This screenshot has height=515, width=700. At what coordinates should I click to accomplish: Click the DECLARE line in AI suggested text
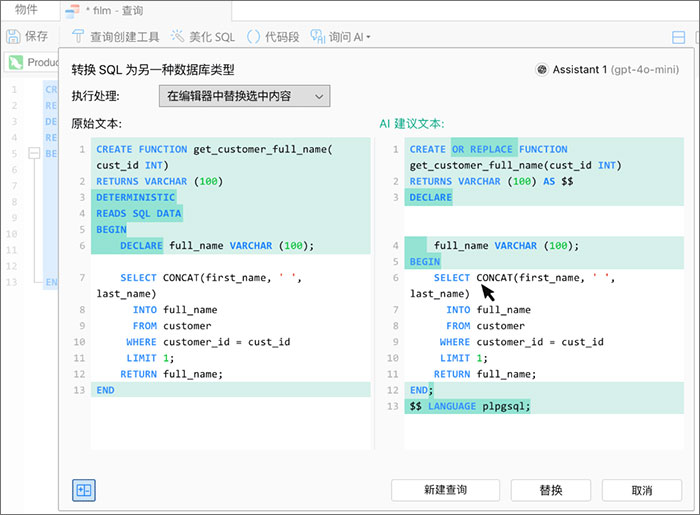[430, 197]
